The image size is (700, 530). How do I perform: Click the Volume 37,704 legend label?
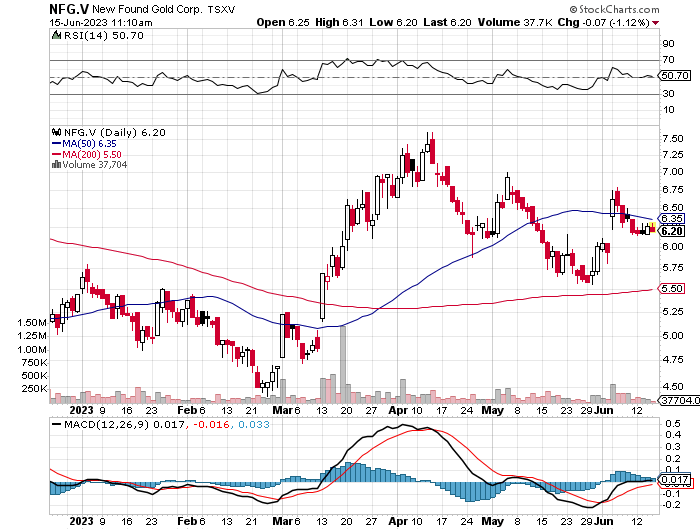click(95, 164)
